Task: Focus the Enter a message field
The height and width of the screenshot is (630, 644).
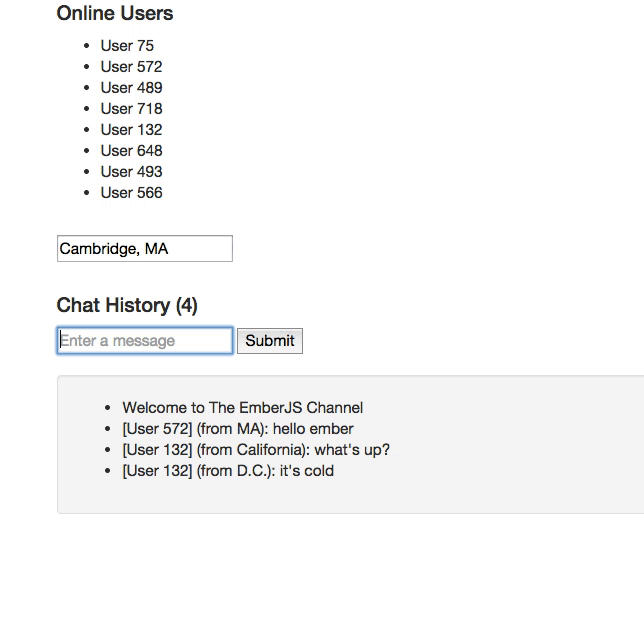Action: click(144, 341)
